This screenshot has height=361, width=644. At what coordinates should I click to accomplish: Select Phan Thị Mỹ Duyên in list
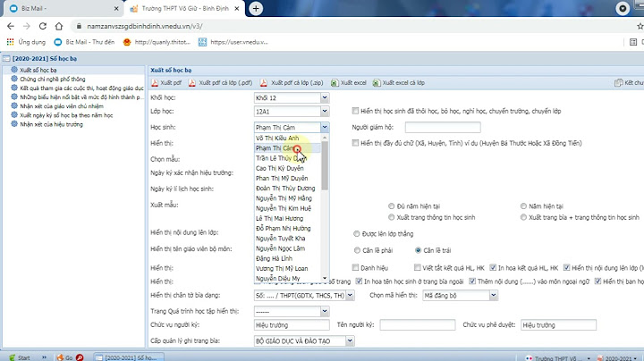[287, 178]
